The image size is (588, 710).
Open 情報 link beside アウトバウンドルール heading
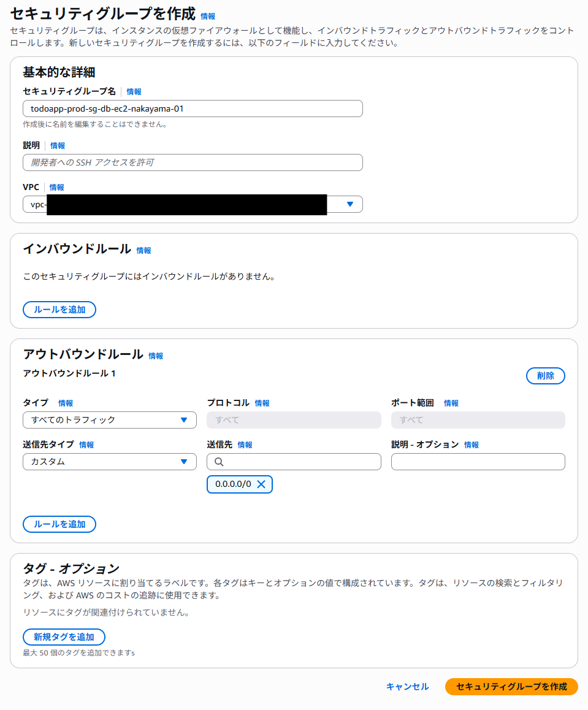(x=156, y=356)
